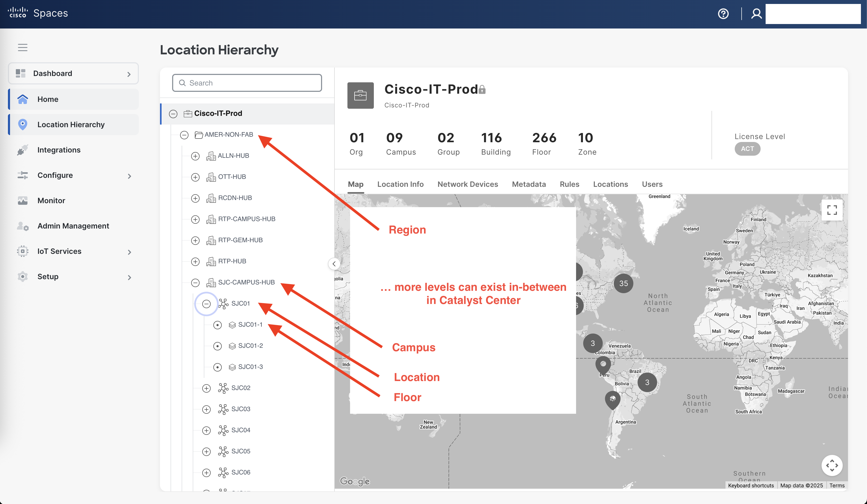This screenshot has height=504, width=867.
Task: Click the Location Hierarchy pin icon
Action: click(x=23, y=125)
